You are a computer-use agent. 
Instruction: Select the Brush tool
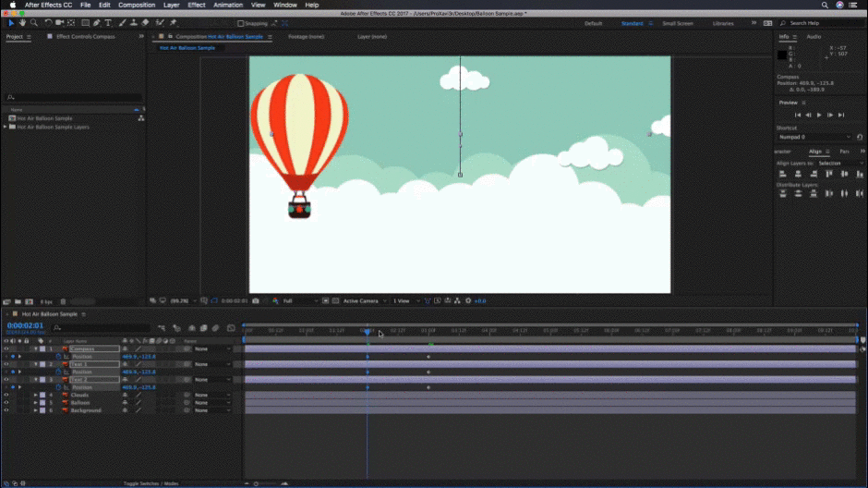click(x=122, y=23)
